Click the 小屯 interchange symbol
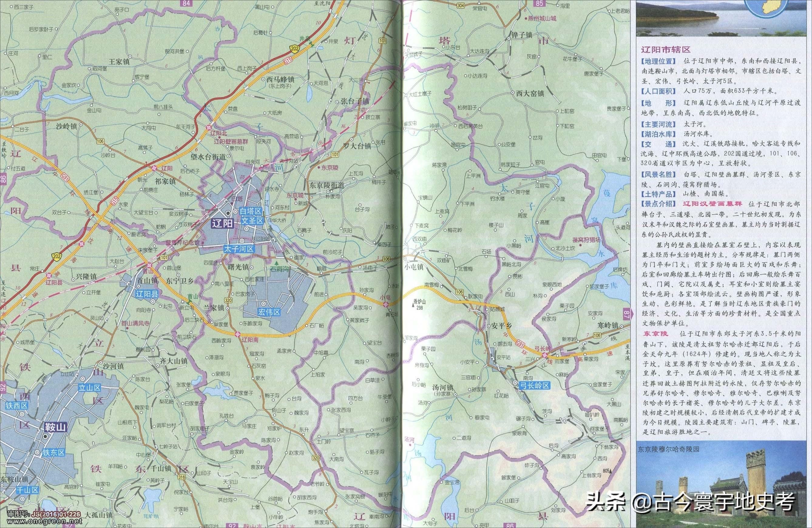Image resolution: width=812 pixels, height=528 pixels. [386, 304]
